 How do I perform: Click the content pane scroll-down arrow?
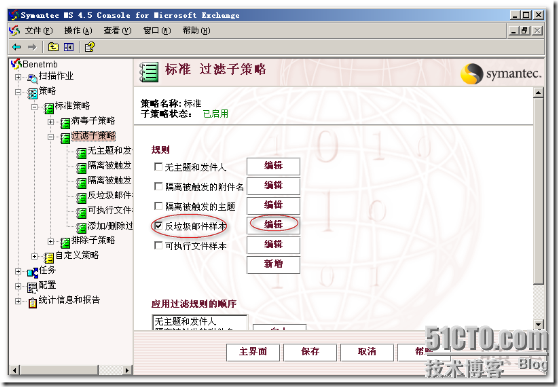tap(538, 324)
